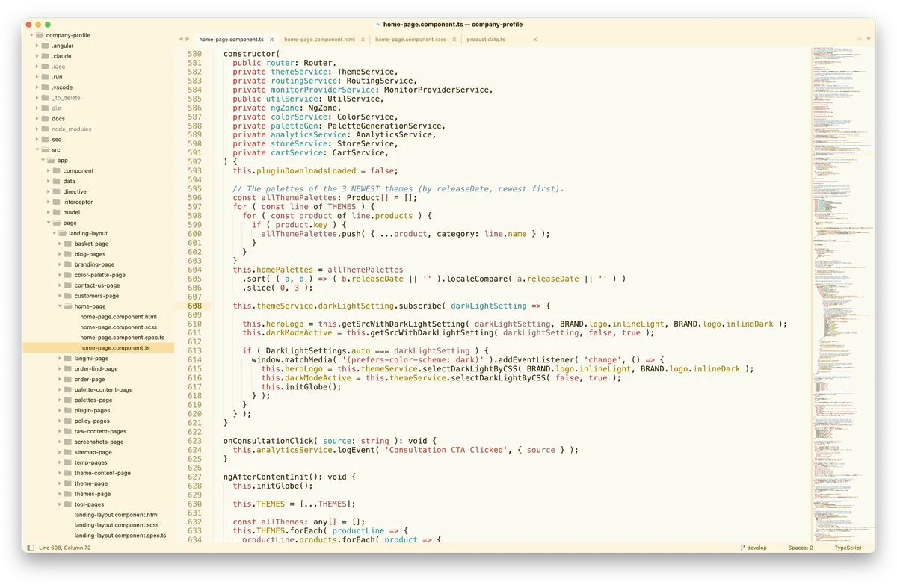The height and width of the screenshot is (588, 897).
Task: Select the tool-pages folder row
Action: pos(98,504)
